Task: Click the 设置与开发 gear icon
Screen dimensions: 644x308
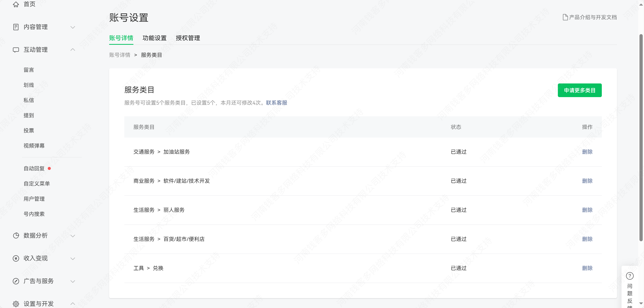Action: point(16,304)
